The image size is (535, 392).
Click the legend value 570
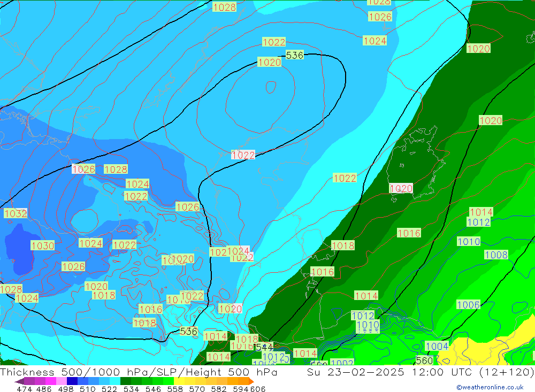tap(197, 389)
